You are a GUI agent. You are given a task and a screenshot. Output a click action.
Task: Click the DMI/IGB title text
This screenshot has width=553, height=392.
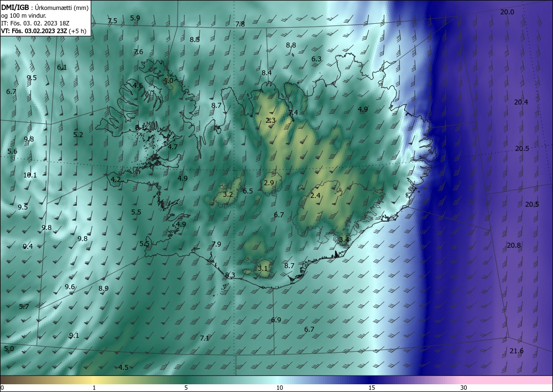click(15, 7)
